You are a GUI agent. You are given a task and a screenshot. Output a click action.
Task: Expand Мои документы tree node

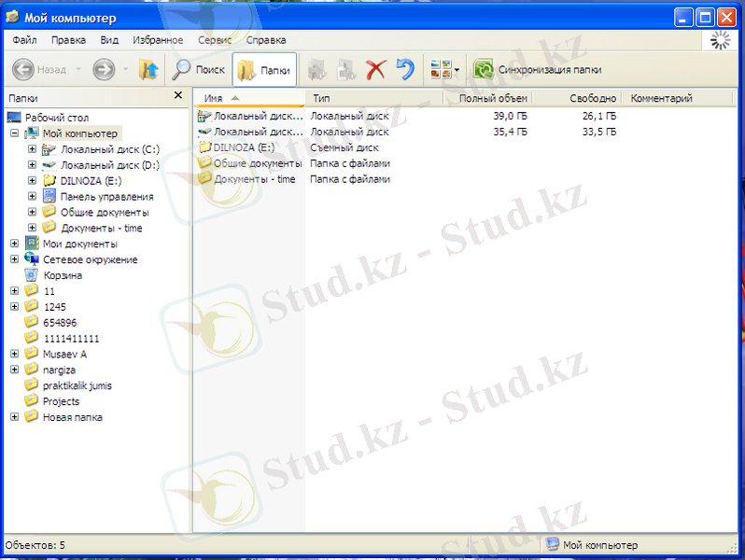(x=15, y=244)
